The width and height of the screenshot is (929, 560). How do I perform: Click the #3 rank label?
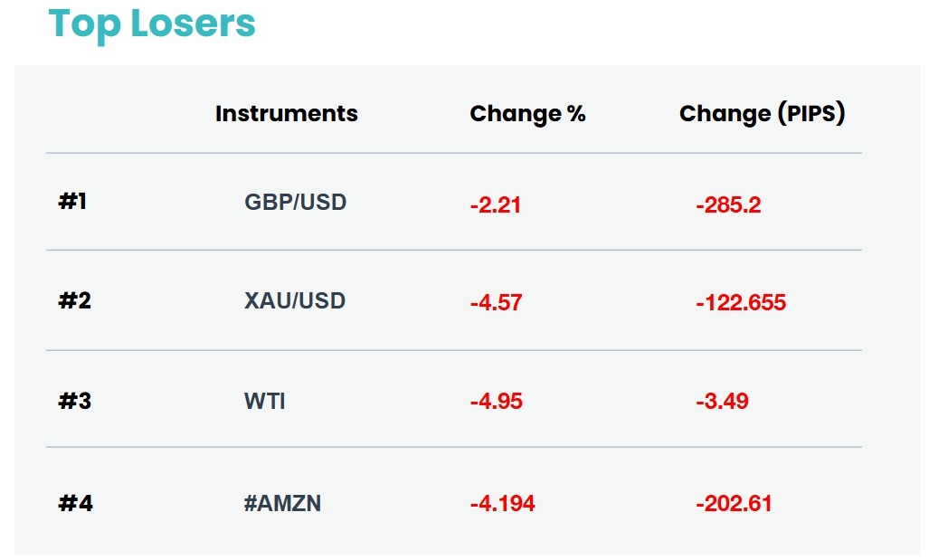[x=75, y=401]
